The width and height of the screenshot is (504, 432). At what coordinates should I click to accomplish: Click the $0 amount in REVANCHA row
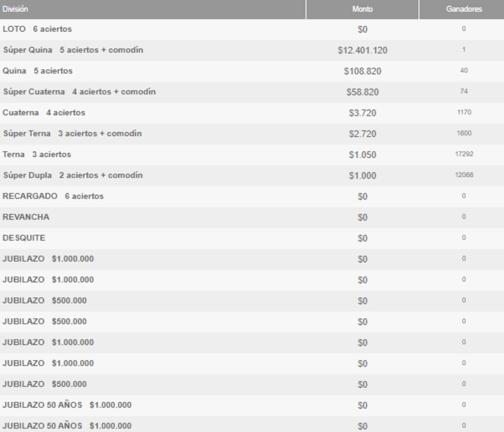[362, 217]
